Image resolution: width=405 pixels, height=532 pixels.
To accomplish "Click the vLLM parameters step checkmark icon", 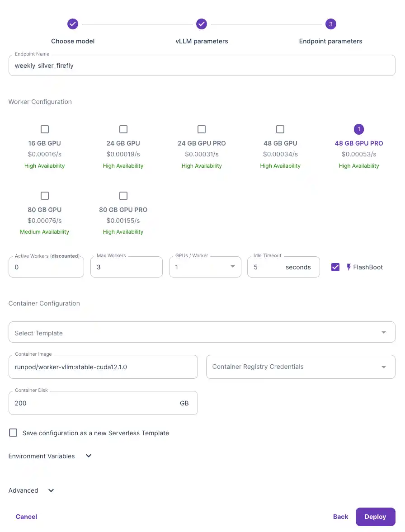I will pos(202,24).
